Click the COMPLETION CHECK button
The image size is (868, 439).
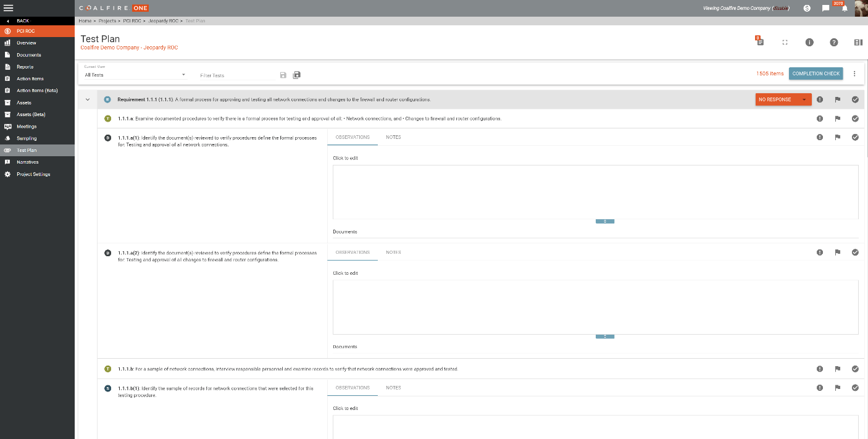tap(816, 73)
